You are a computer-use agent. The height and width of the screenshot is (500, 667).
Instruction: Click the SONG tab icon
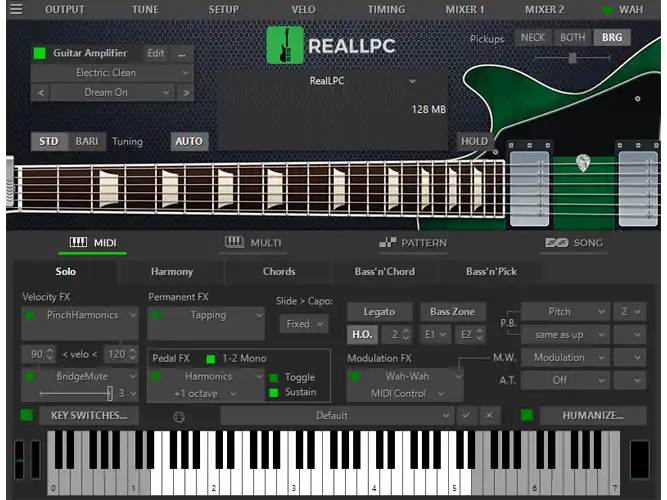pyautogui.click(x=556, y=243)
